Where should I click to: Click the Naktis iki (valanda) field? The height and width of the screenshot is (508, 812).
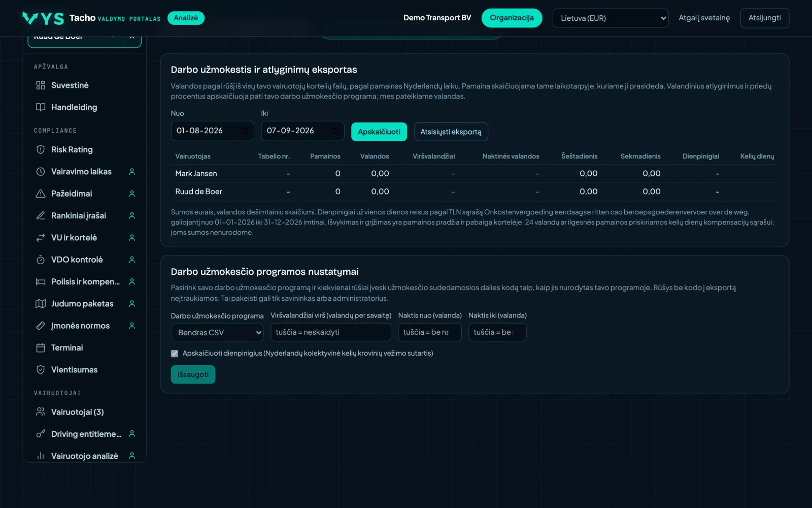[497, 332]
